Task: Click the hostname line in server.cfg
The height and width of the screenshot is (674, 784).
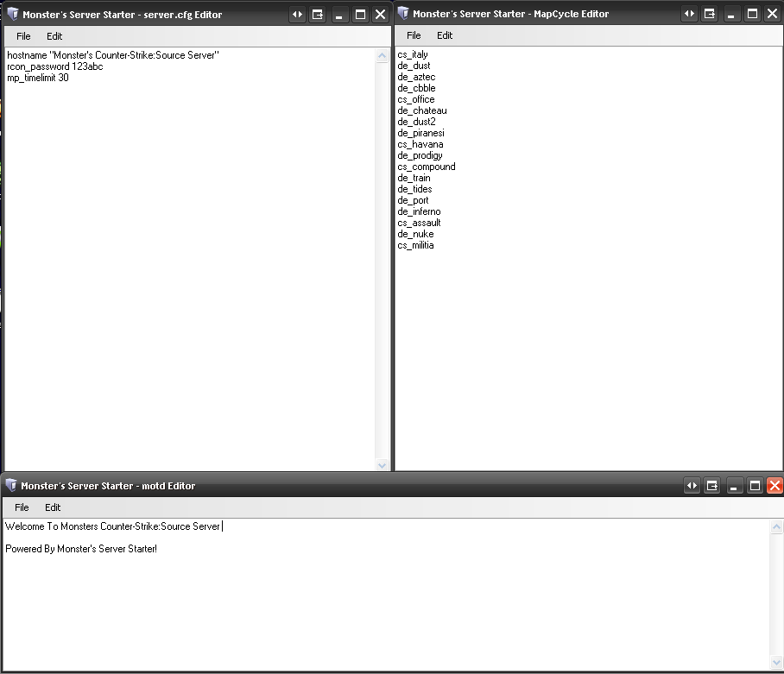Action: [113, 55]
